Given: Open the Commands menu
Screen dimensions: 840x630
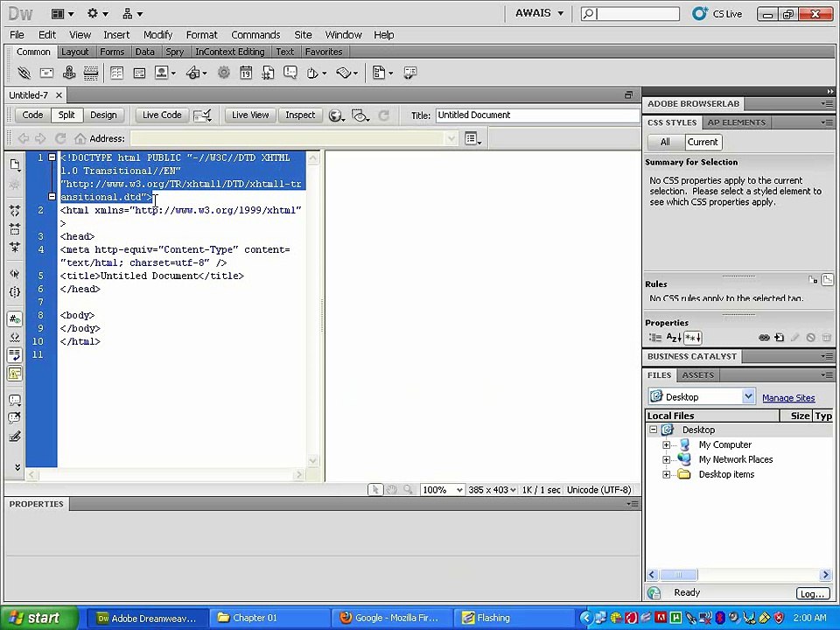Looking at the screenshot, I should coord(255,35).
